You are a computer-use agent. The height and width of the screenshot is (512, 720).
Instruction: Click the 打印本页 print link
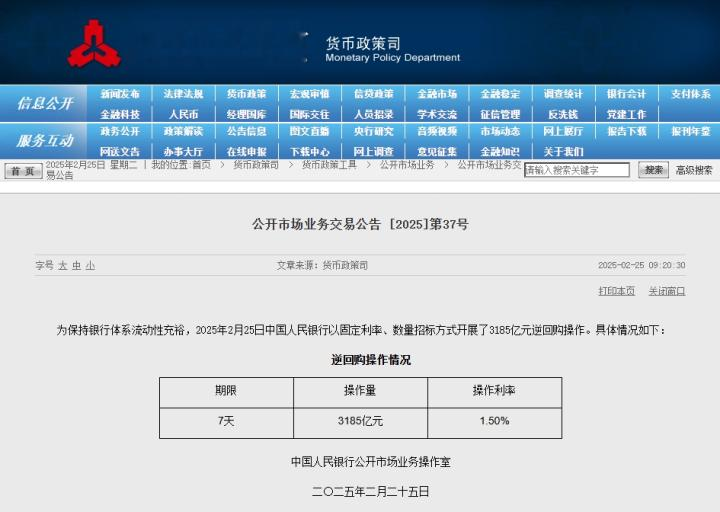[617, 291]
